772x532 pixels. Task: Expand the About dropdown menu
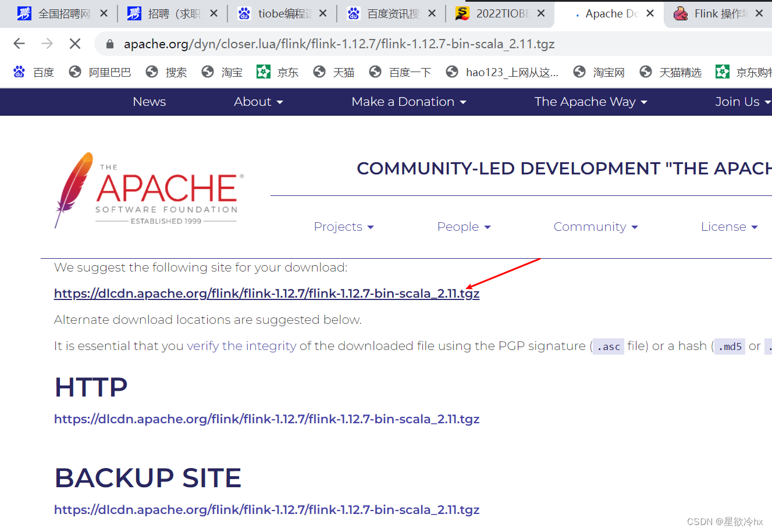pyautogui.click(x=258, y=102)
